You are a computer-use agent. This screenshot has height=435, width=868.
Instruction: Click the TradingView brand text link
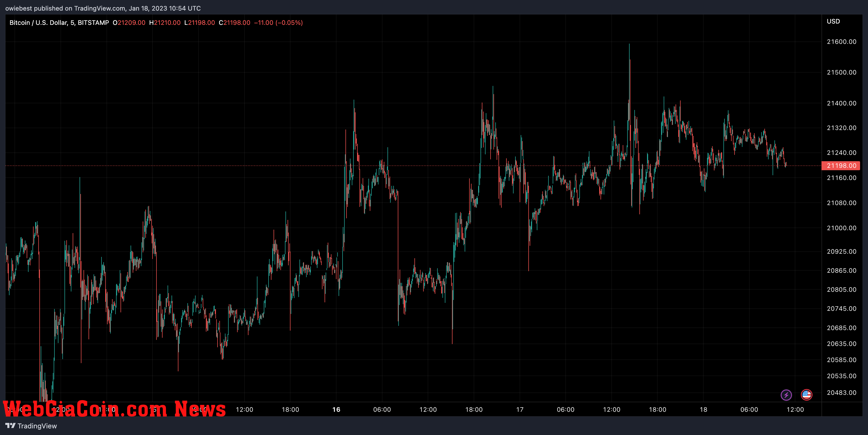point(37,426)
